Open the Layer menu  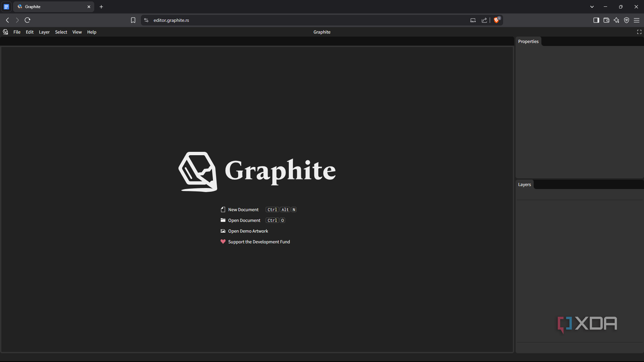click(x=44, y=32)
